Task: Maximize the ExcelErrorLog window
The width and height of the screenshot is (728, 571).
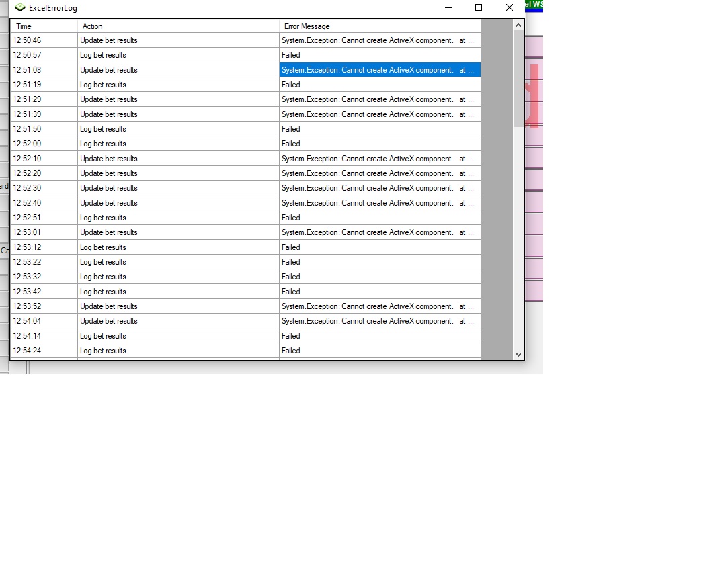Action: (x=479, y=8)
